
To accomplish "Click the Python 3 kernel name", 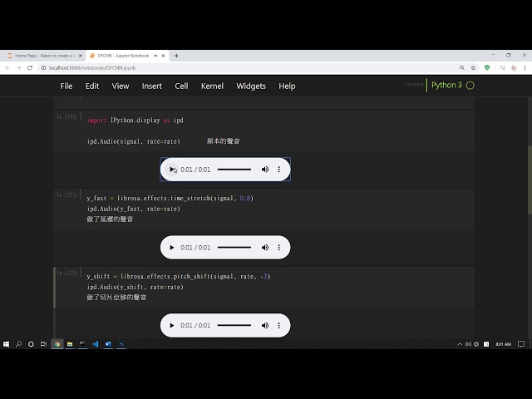I will (x=446, y=85).
